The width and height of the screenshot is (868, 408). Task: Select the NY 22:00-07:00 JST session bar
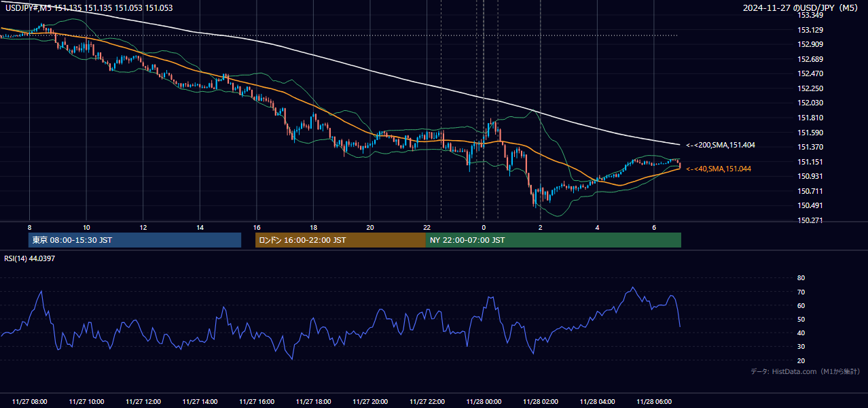click(554, 240)
